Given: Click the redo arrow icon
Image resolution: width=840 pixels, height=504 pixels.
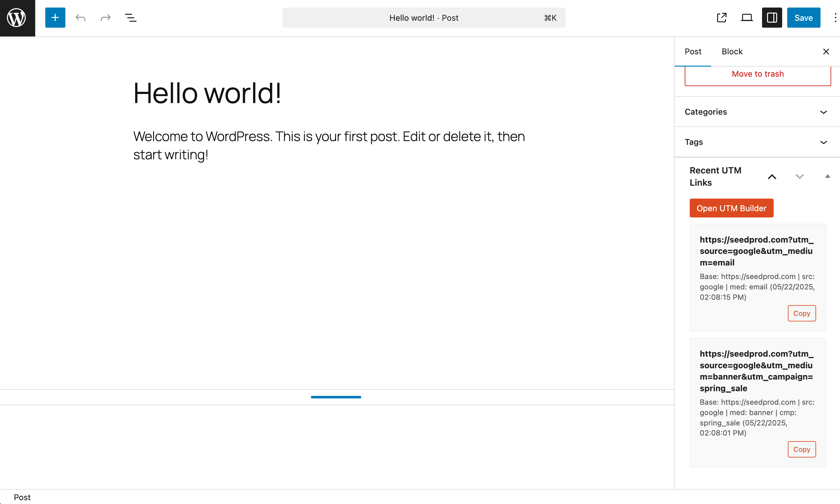Looking at the screenshot, I should (x=106, y=18).
